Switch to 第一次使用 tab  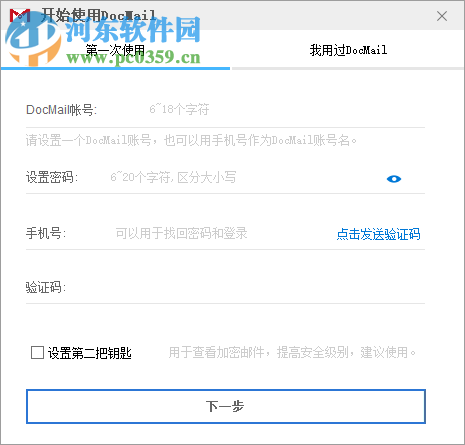click(x=115, y=50)
